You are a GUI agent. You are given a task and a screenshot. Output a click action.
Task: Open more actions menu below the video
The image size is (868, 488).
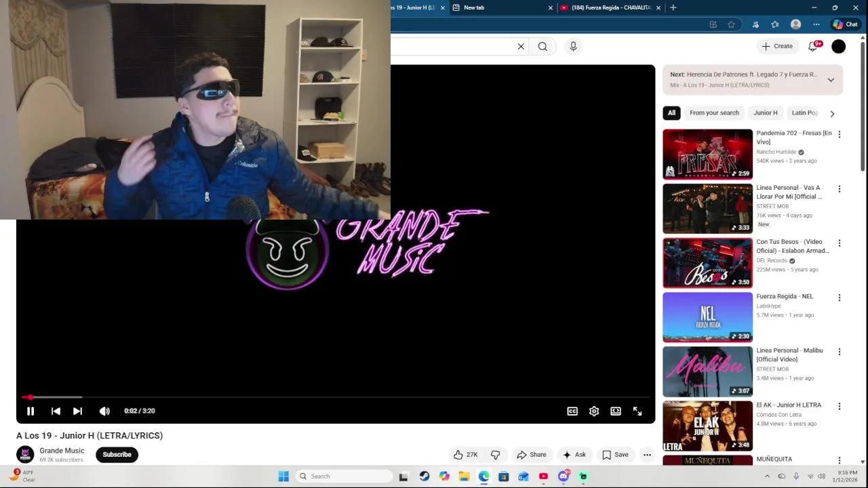647,455
